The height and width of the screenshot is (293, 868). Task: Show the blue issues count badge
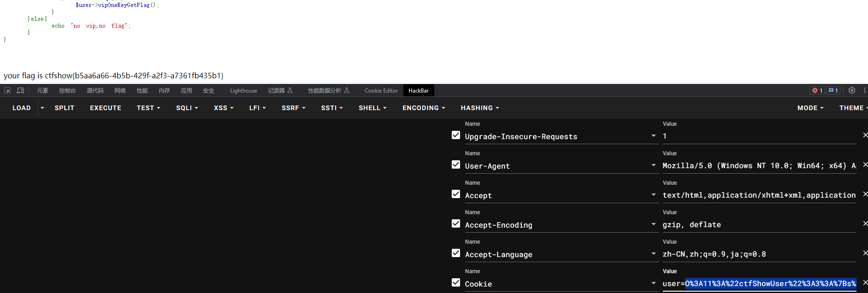click(833, 91)
